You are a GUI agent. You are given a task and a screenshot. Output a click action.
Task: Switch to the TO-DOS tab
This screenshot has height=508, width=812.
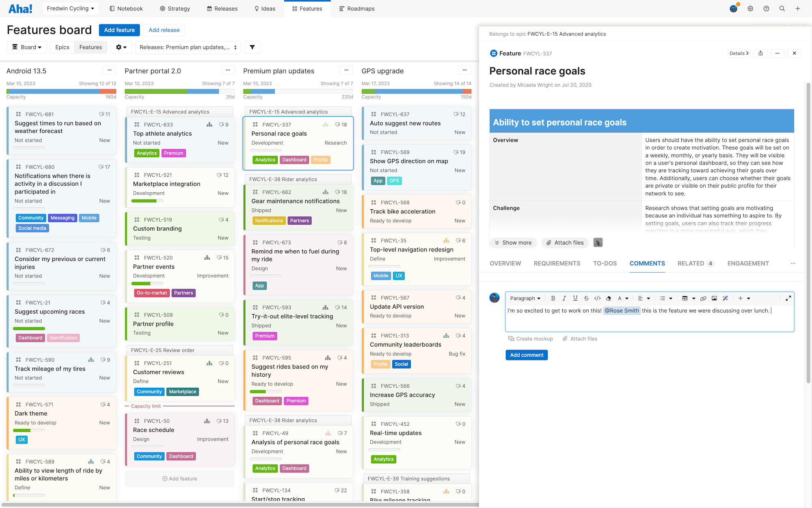coord(605,263)
